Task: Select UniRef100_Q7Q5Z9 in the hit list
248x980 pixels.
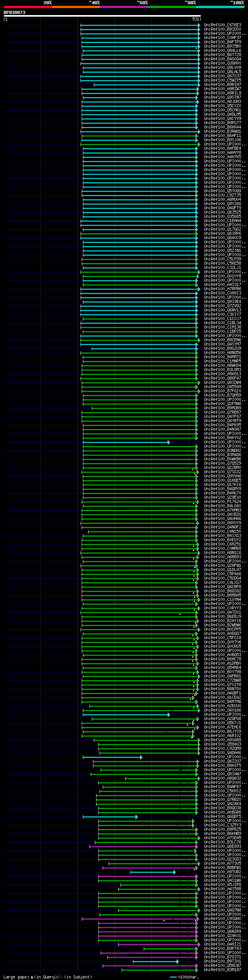Action: [x=222, y=463]
